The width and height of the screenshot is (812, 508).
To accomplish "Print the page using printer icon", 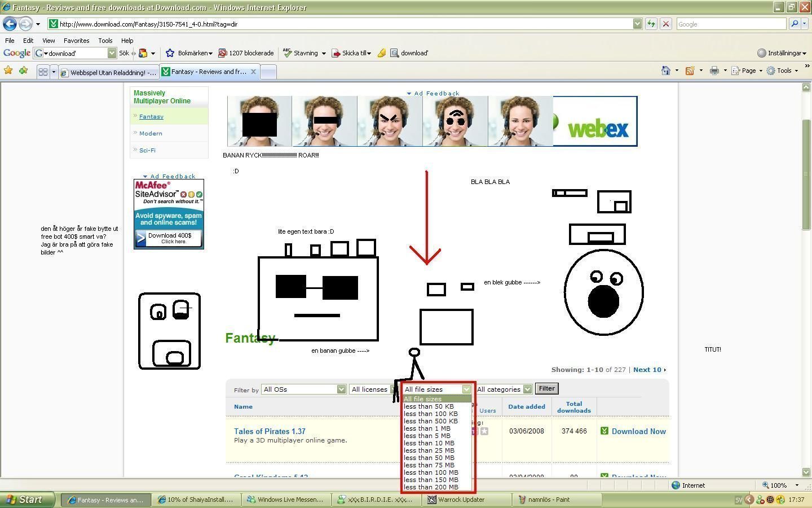I will [714, 71].
